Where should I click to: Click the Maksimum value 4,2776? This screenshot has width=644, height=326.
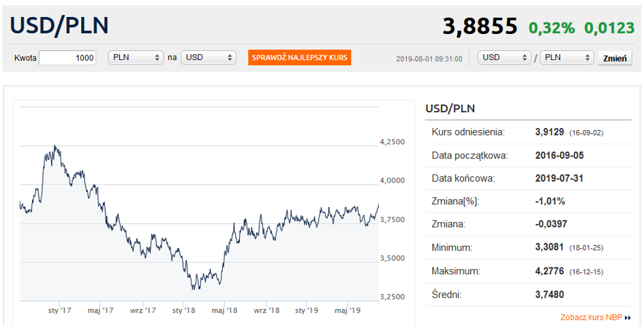[549, 271]
